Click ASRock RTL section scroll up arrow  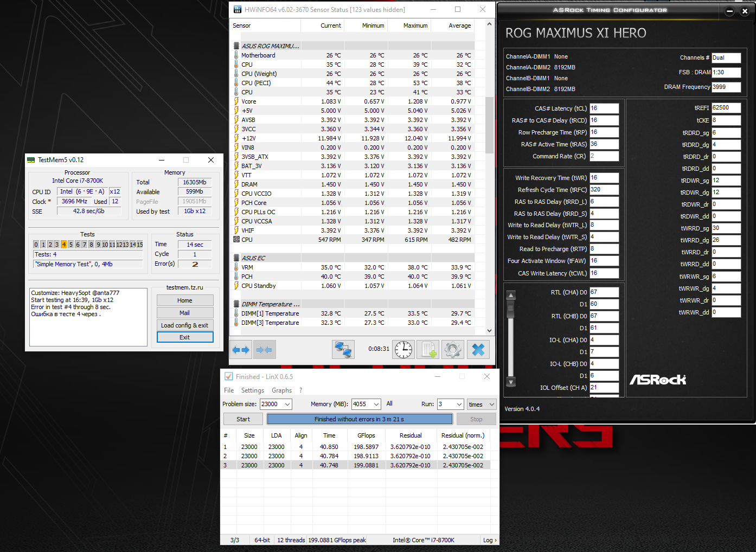(510, 296)
